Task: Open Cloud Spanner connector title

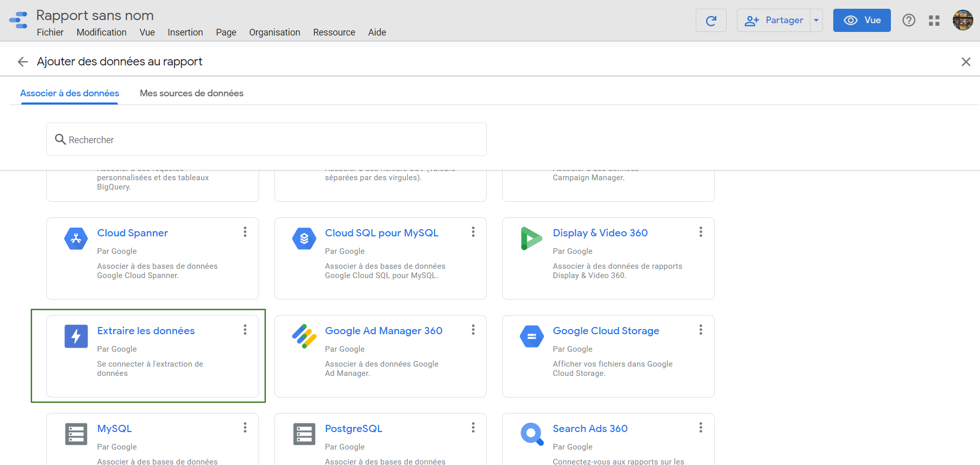Action: [132, 233]
